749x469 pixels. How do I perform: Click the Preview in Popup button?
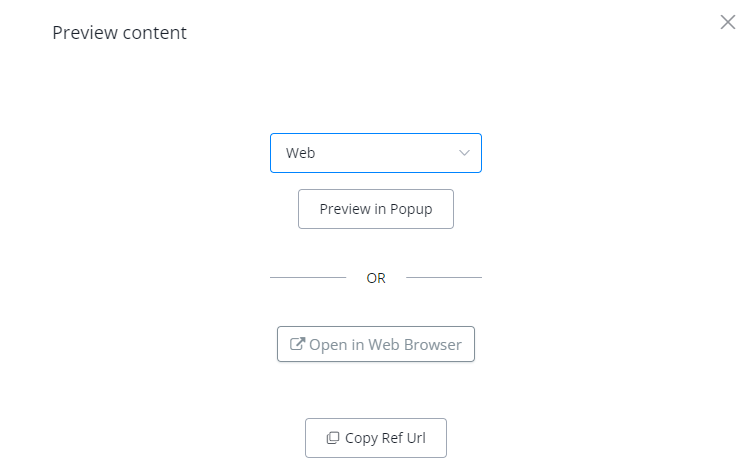coord(375,209)
